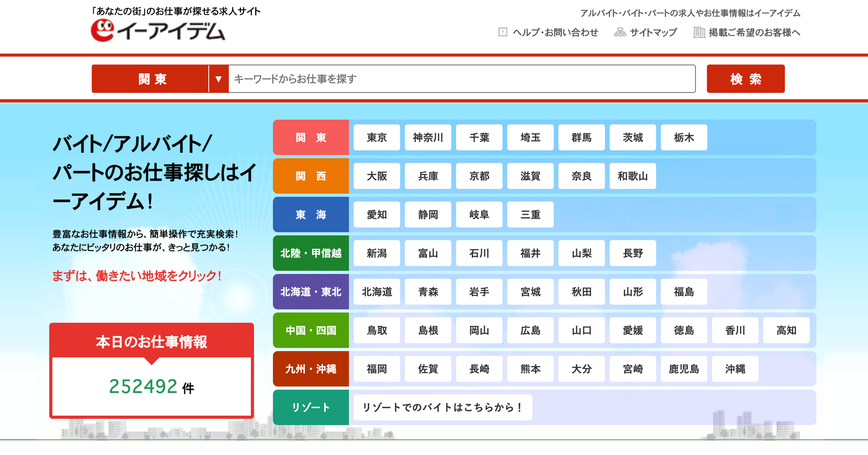Click the イーアイデム logo icon
This screenshot has height=455, width=868.
(x=103, y=30)
